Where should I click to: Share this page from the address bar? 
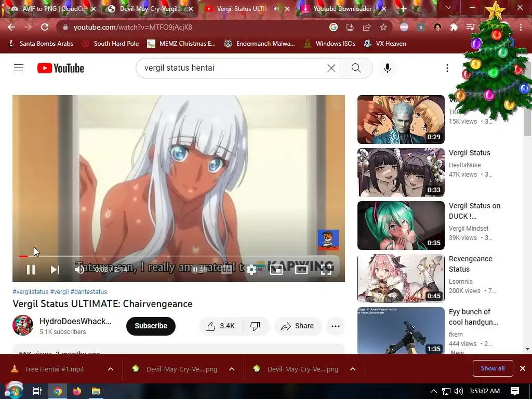[x=366, y=27]
